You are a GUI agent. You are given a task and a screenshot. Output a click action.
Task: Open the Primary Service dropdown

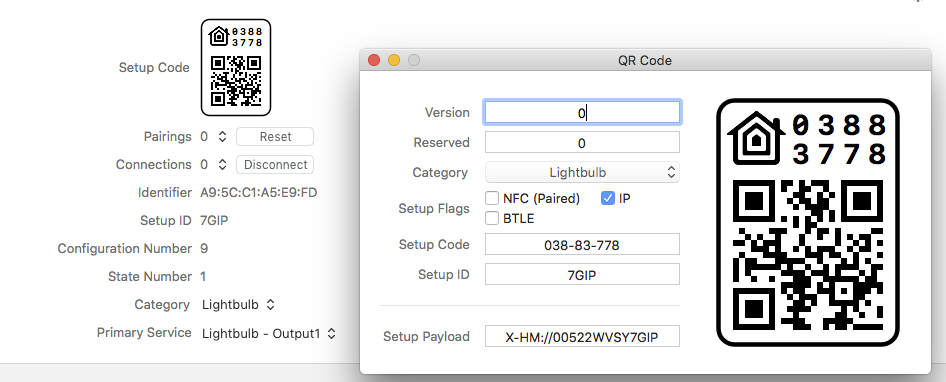269,333
